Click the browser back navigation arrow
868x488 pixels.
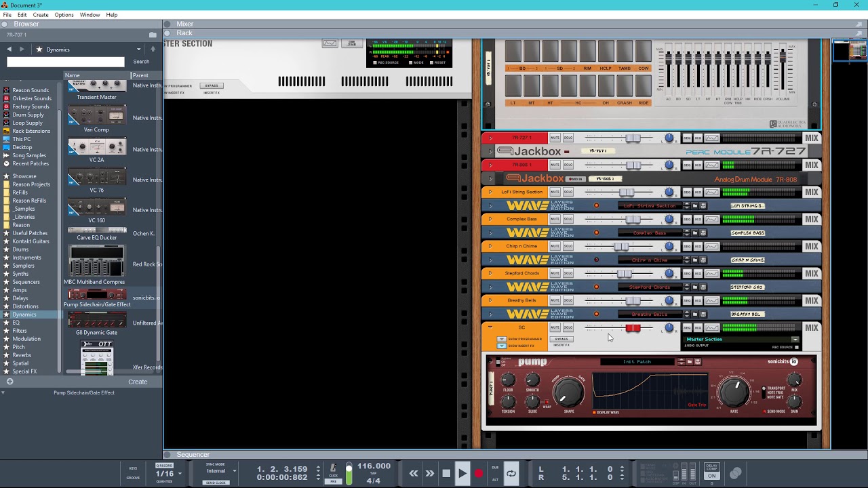pyautogui.click(x=9, y=49)
